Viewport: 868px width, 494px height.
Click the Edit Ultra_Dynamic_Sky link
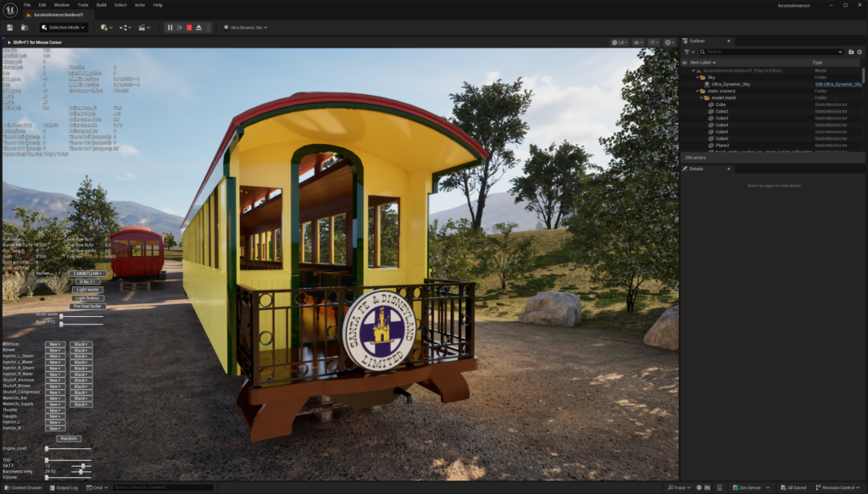(x=837, y=84)
